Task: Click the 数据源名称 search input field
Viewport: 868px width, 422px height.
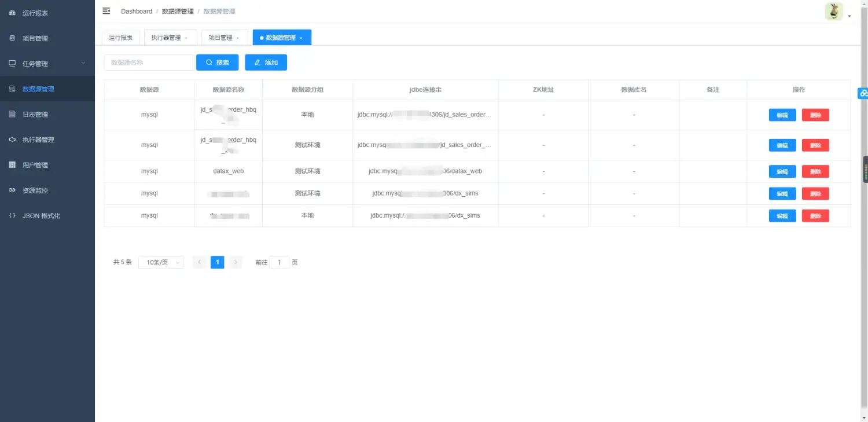Action: 149,62
